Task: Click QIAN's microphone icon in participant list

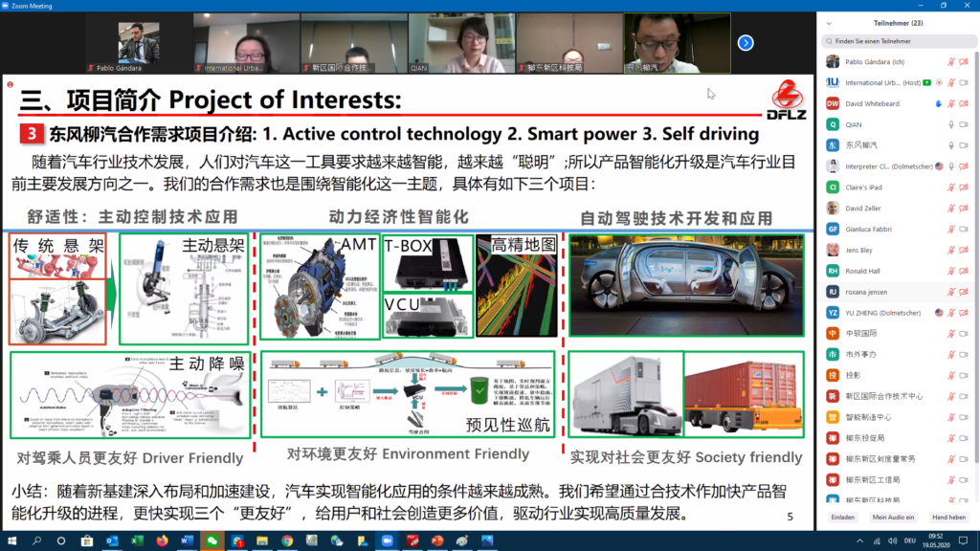Action: [950, 124]
